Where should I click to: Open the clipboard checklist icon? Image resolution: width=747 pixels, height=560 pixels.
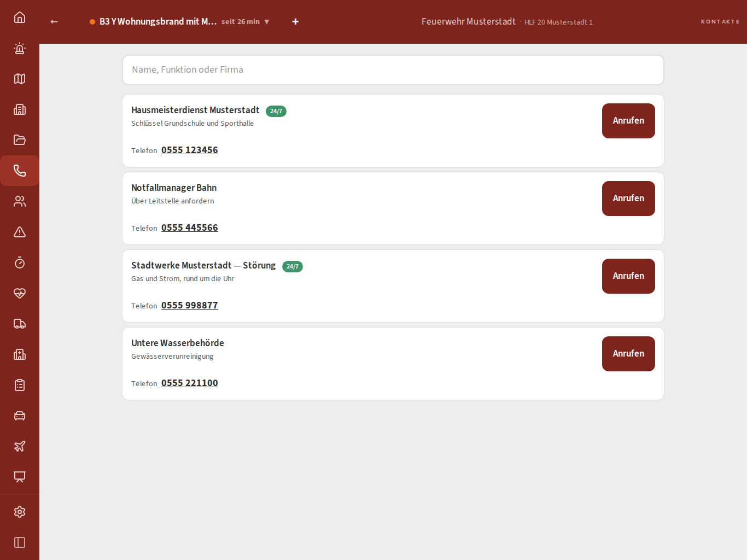[x=20, y=385]
